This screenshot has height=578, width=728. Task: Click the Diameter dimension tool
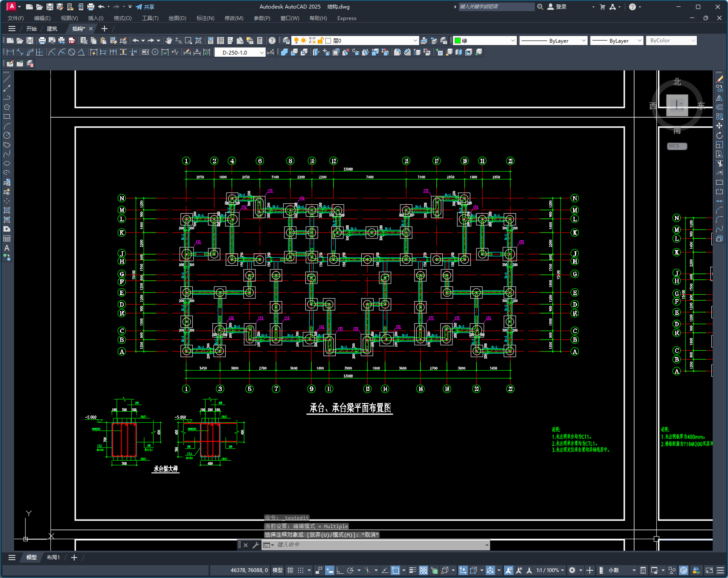tap(72, 52)
